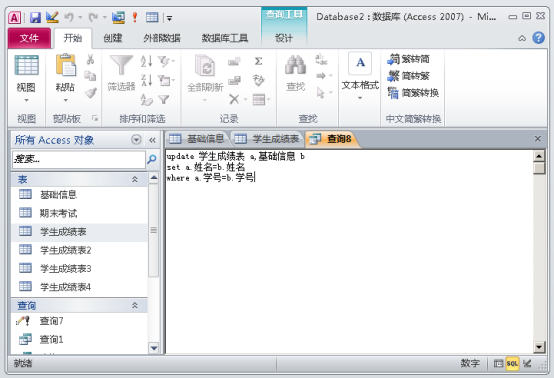Click the 视图 view button icon
This screenshot has width=554, height=378.
point(26,65)
